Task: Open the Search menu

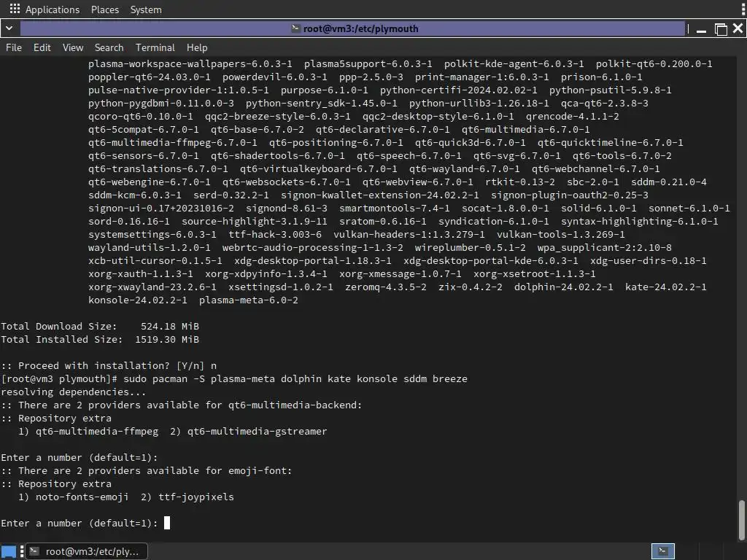Action: pos(109,47)
